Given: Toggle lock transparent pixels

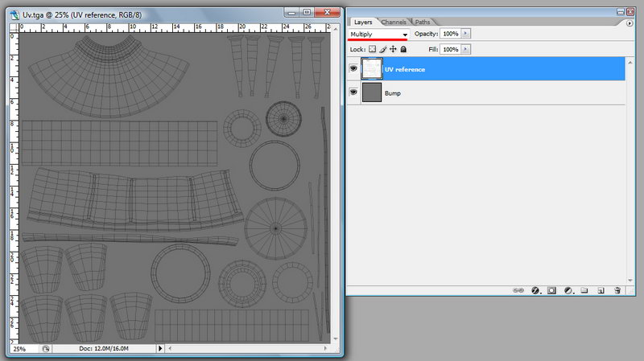Looking at the screenshot, I should click(x=372, y=49).
